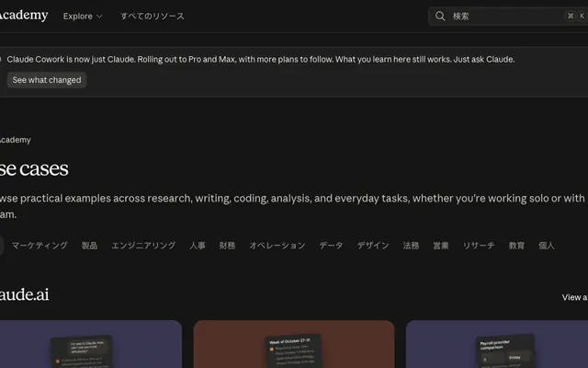This screenshot has height=368, width=588.
Task: Select the 製品 category tab
Action: (90, 246)
